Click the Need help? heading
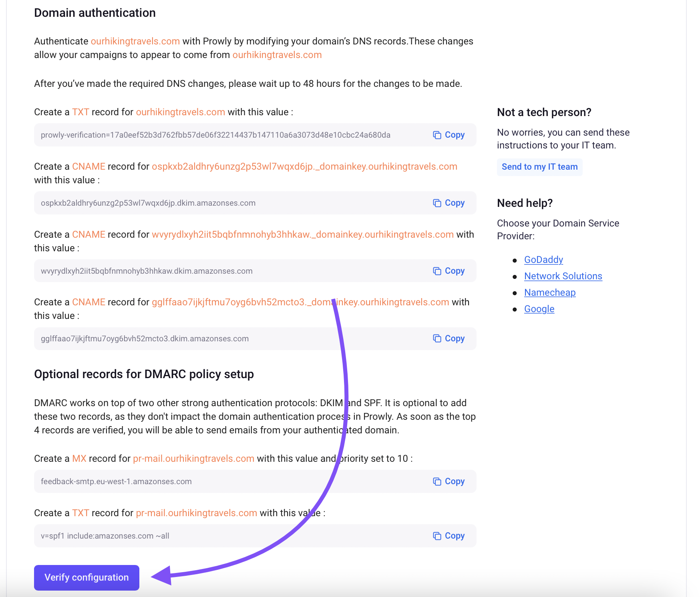This screenshot has width=700, height=597. [525, 203]
